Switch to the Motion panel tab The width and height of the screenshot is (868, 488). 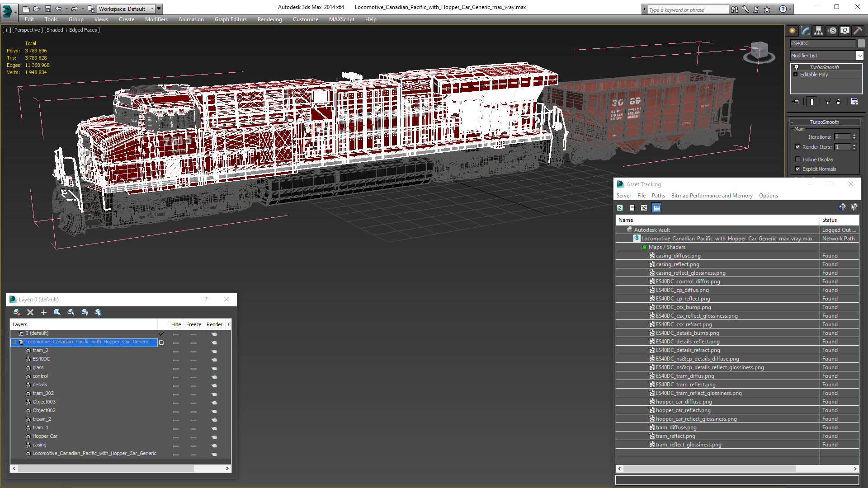click(x=832, y=31)
